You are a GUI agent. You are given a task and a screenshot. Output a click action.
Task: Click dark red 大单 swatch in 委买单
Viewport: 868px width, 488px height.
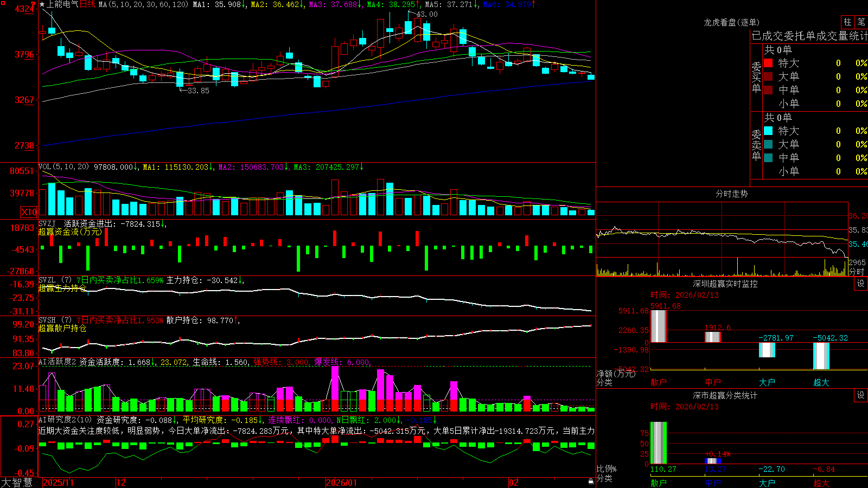768,76
